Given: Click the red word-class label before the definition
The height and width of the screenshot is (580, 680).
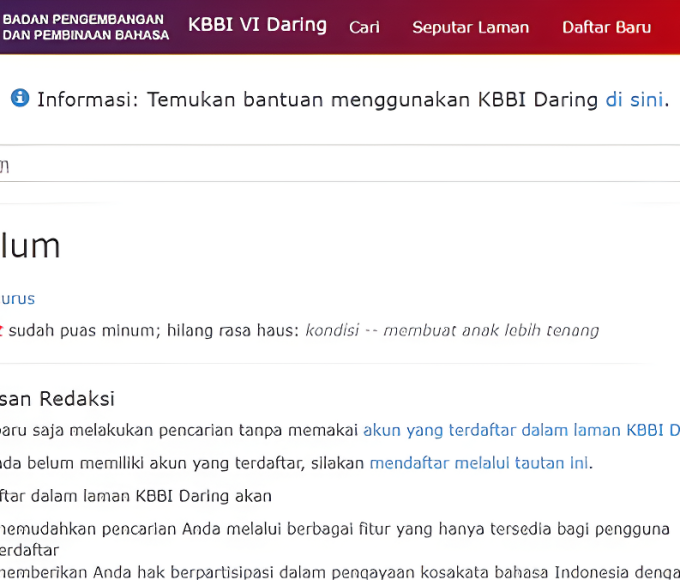Looking at the screenshot, I should point(2,331).
